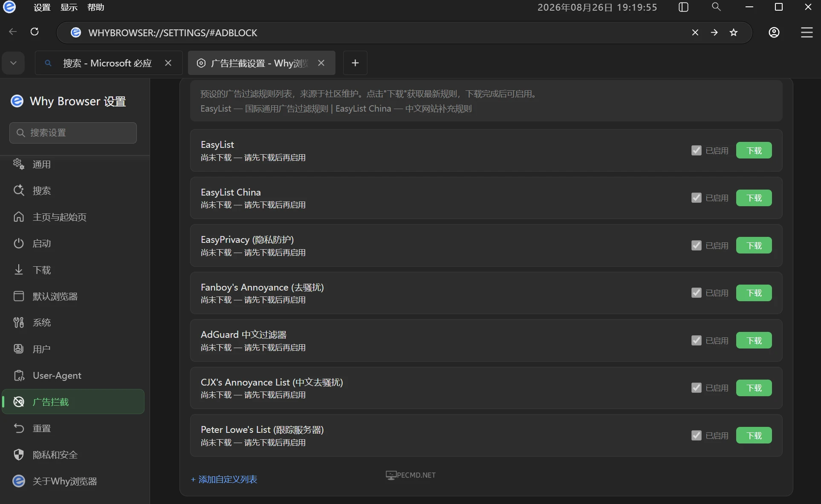Open 默认浏览器 settings in sidebar
821x504 pixels.
click(x=73, y=297)
